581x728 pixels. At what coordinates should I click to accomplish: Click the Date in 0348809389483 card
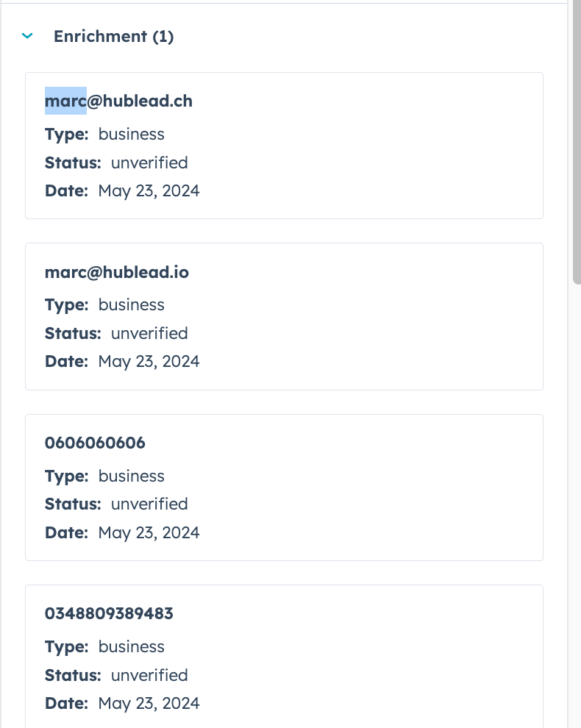tap(122, 704)
